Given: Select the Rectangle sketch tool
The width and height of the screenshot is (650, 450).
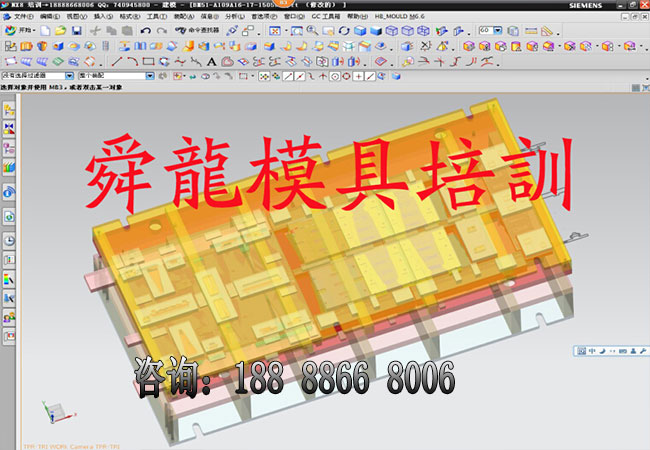Looking at the screenshot, I should click(148, 61).
